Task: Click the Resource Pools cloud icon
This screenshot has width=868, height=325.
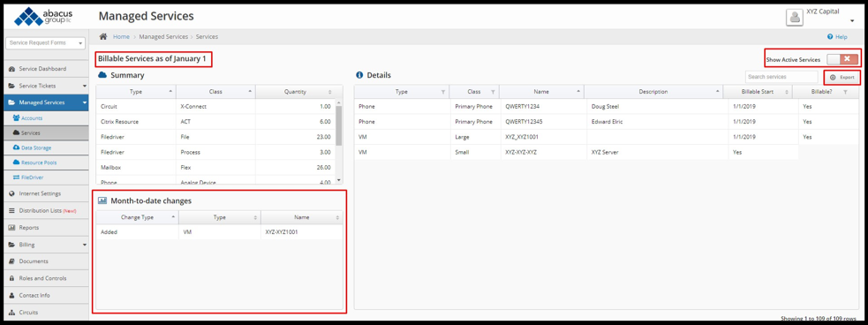Action: 16,162
